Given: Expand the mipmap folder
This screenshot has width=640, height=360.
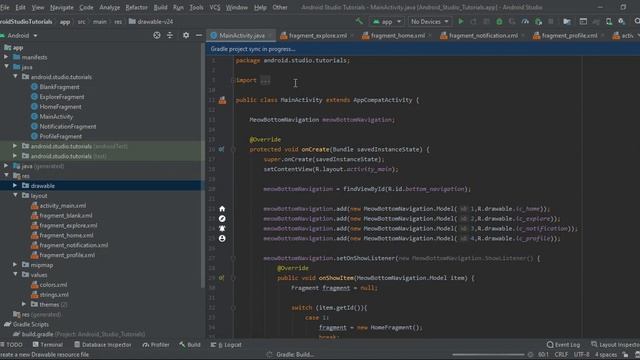Looking at the screenshot, I should 15,265.
